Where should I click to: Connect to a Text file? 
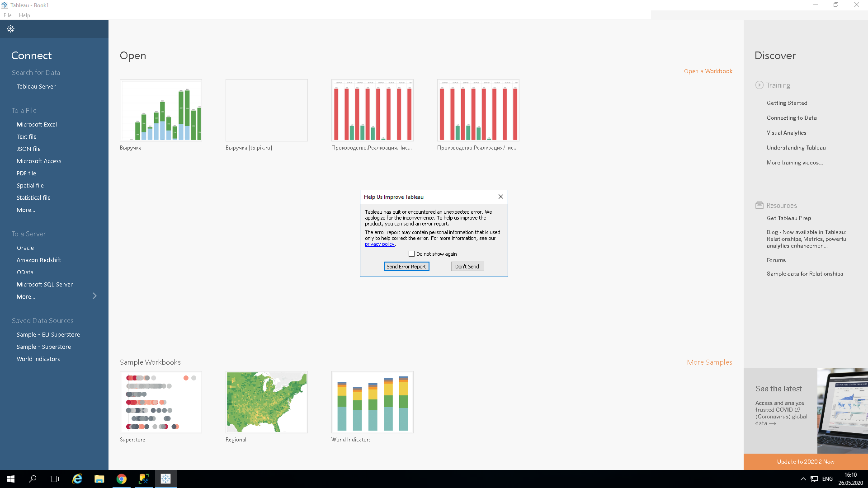pyautogui.click(x=27, y=137)
